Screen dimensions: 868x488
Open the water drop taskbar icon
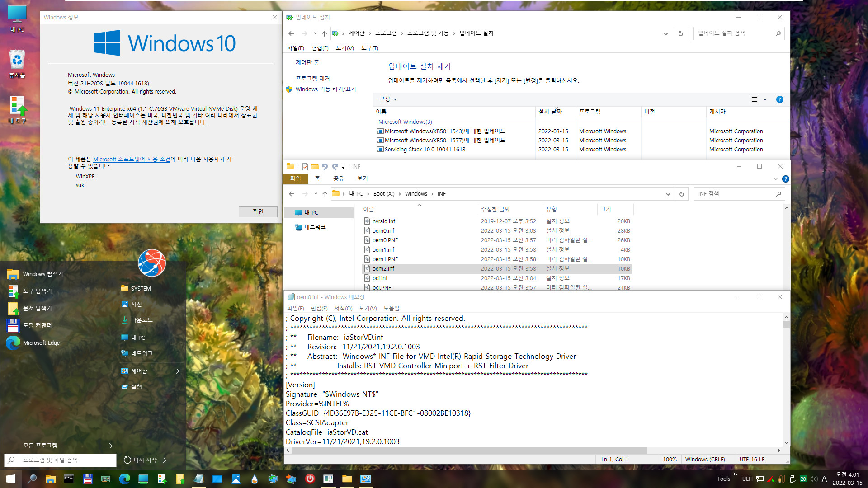[255, 479]
